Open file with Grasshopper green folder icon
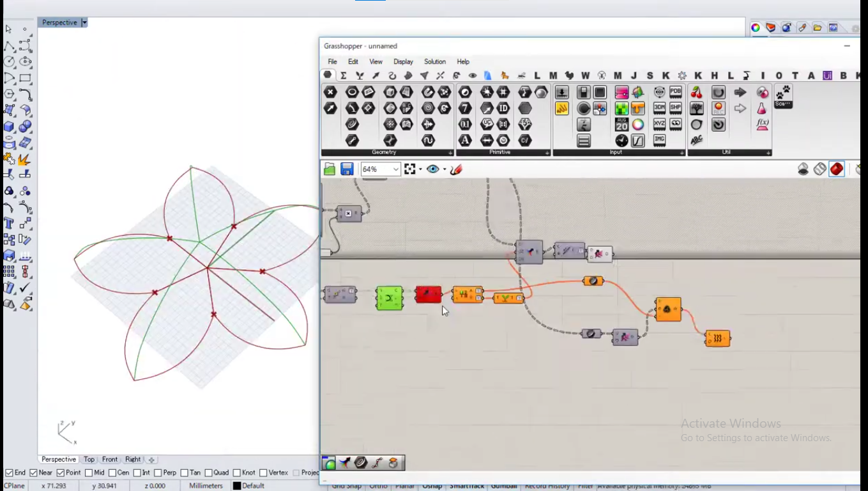Viewport: 868px width, 491px height. [330, 169]
